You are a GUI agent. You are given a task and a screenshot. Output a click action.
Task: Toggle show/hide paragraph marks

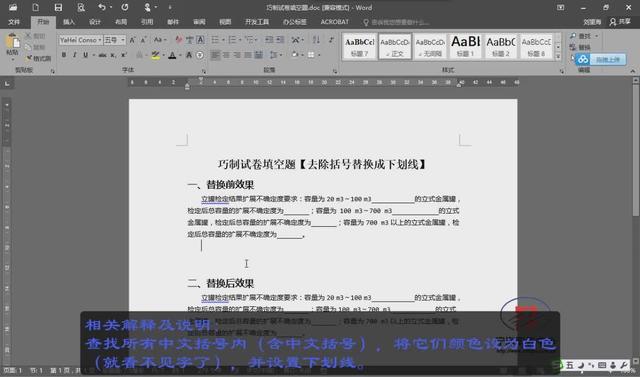tap(331, 40)
